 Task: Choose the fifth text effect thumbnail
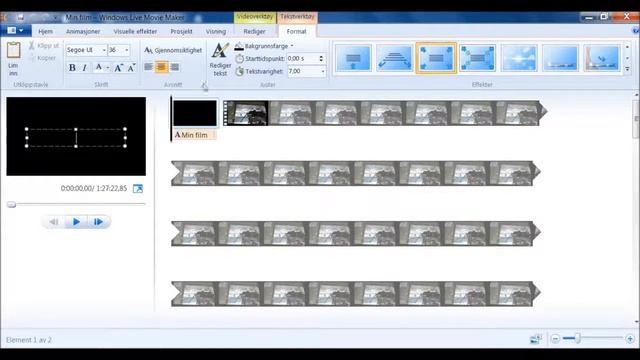(519, 58)
